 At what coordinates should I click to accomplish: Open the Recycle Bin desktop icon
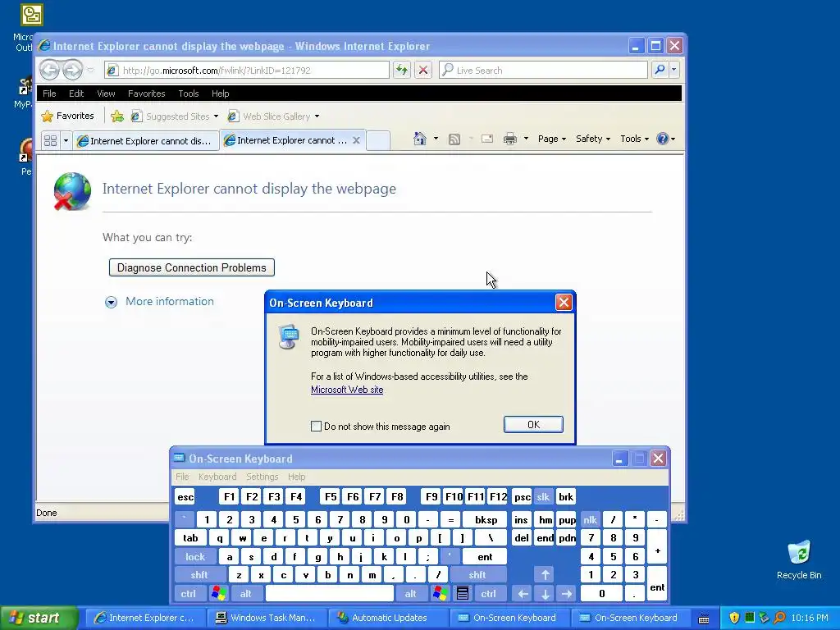click(799, 559)
